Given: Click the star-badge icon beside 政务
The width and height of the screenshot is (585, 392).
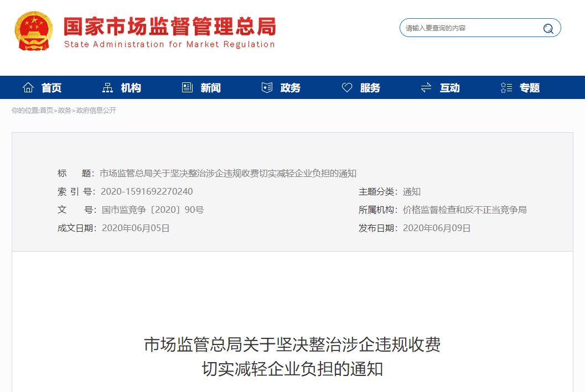Looking at the screenshot, I should click(x=267, y=87).
